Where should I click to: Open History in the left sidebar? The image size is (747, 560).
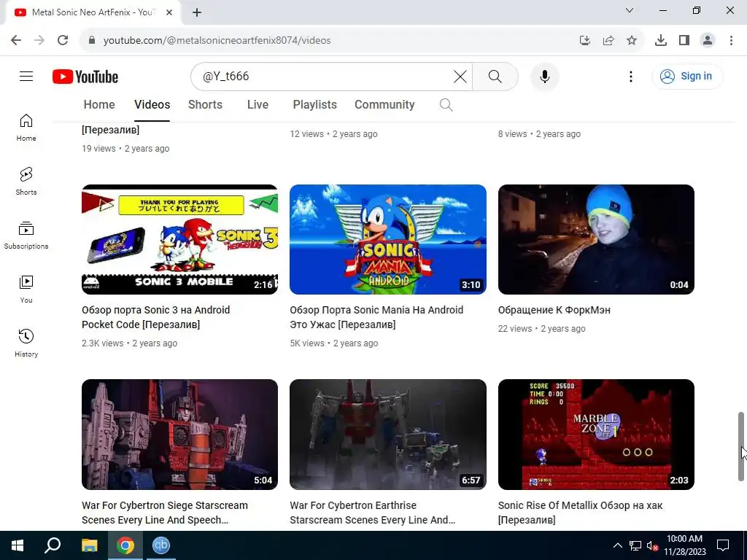[x=26, y=343]
